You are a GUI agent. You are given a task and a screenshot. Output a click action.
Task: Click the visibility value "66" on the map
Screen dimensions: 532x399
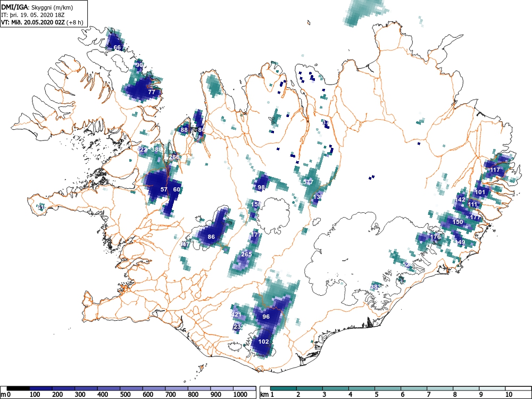click(117, 47)
